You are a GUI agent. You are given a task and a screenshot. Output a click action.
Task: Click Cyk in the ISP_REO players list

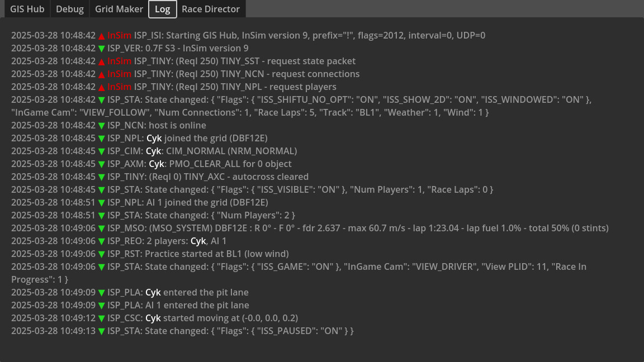point(198,241)
